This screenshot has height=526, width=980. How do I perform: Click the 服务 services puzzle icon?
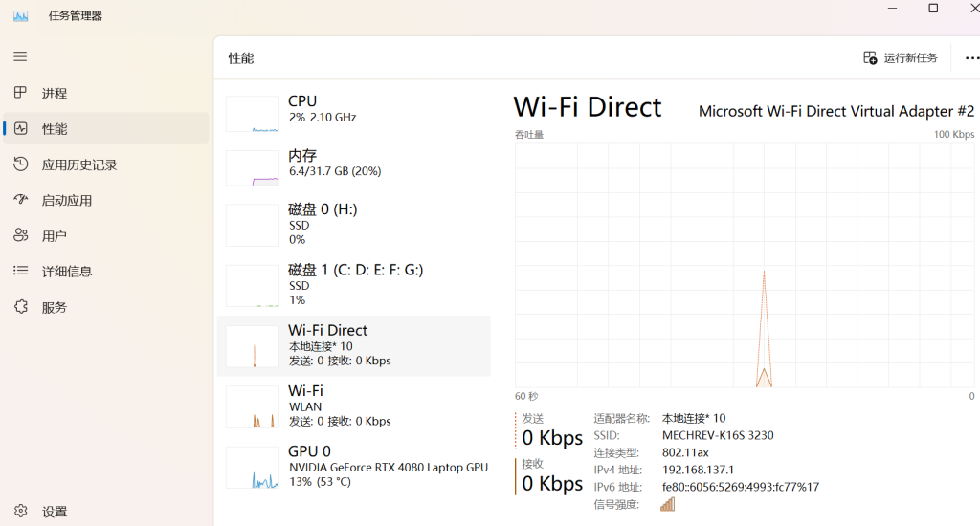(20, 307)
